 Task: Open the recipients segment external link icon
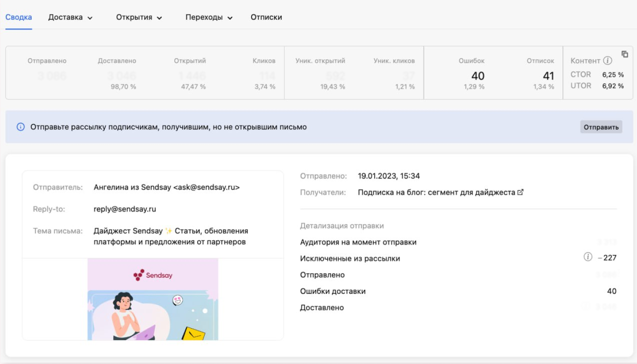click(520, 193)
